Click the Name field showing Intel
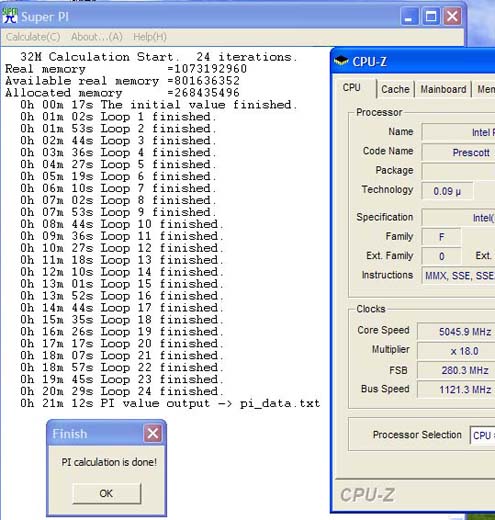The height and width of the screenshot is (520, 495). coord(458,132)
